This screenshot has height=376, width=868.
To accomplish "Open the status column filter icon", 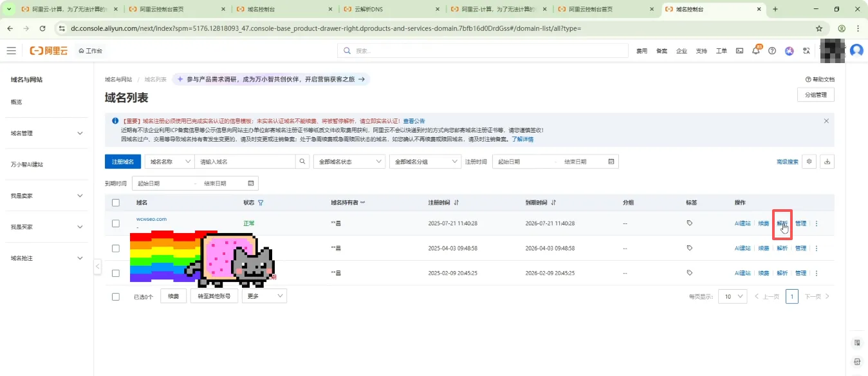I will pyautogui.click(x=261, y=203).
